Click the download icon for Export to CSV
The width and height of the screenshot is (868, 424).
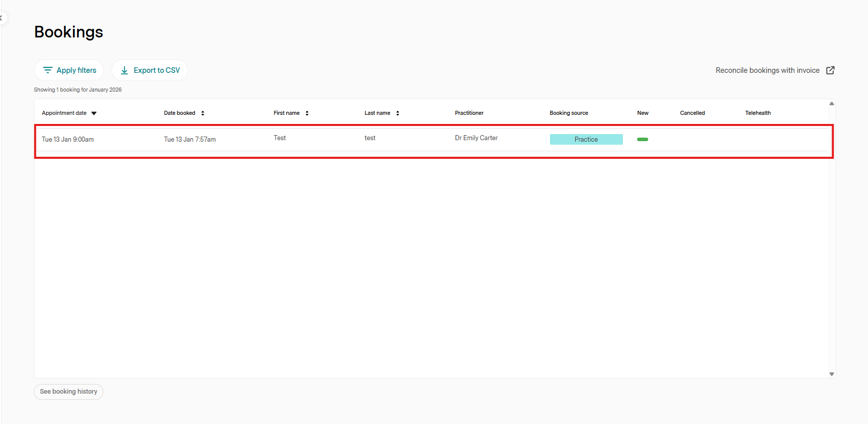pyautogui.click(x=125, y=70)
